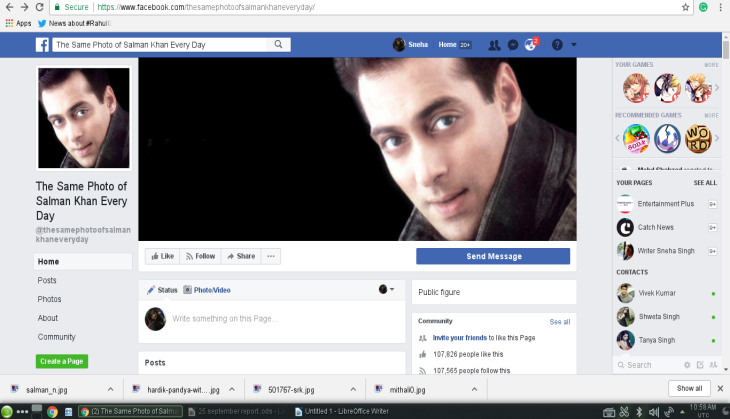The image size is (730, 419).
Task: Click the Chrome address bar URL
Action: 206,7
